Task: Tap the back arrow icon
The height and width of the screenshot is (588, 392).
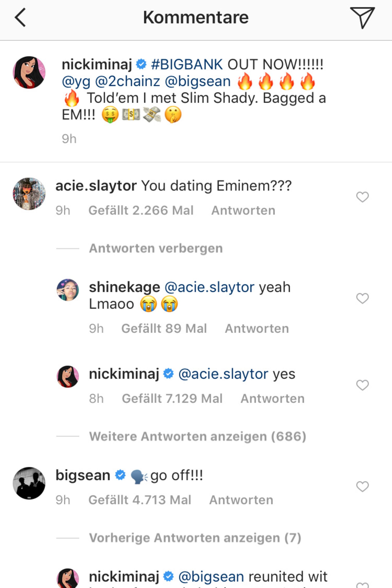Action: (20, 17)
